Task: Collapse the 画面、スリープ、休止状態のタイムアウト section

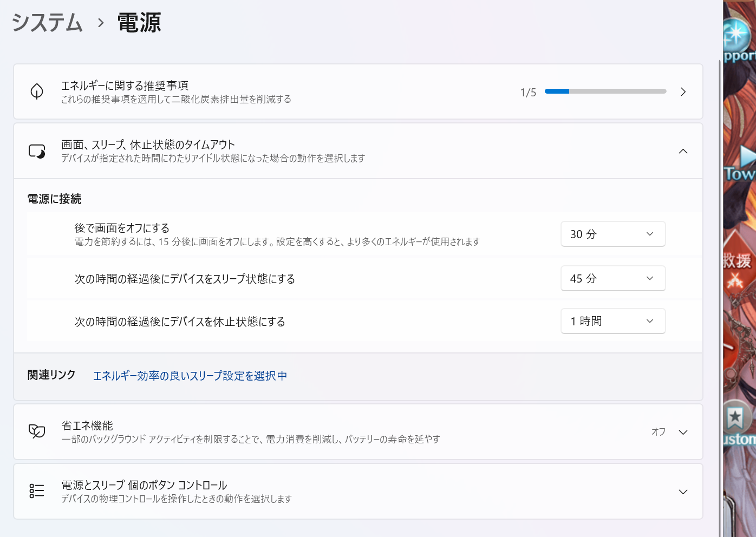Action: click(683, 151)
